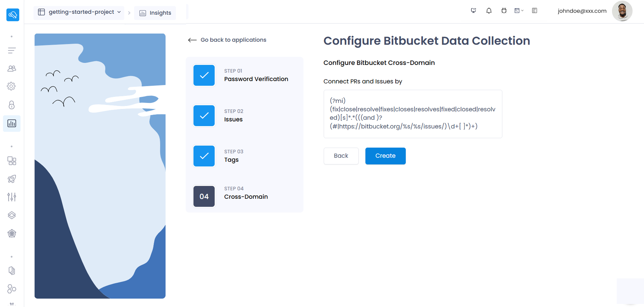The height and width of the screenshot is (307, 644).
Task: Open the rocket deploy sidebar icon
Action: point(12,179)
